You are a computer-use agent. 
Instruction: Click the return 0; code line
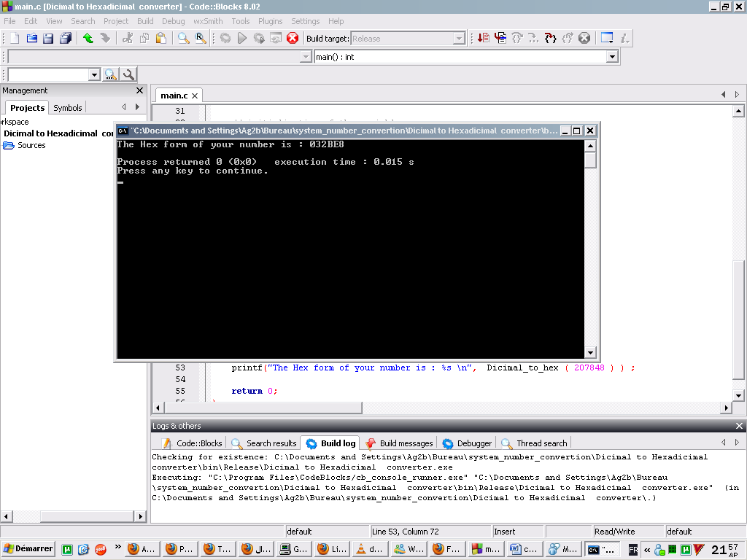tap(254, 391)
